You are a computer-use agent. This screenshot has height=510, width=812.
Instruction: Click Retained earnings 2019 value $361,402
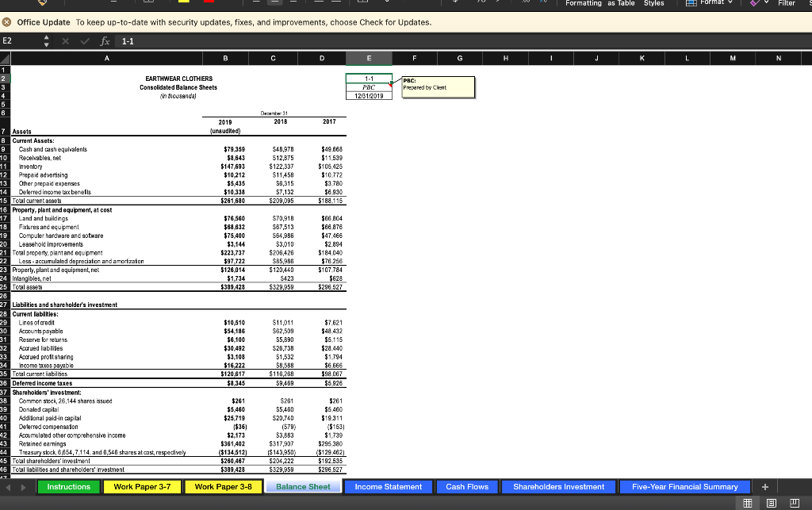232,443
